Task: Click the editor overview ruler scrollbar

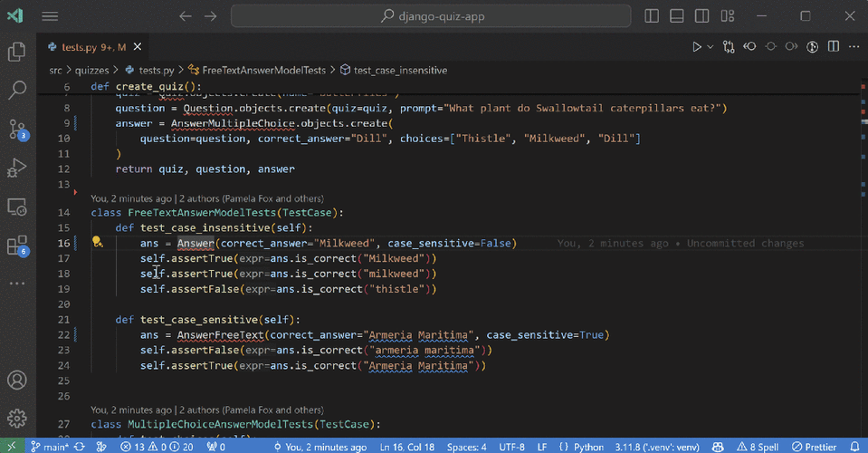Action: pyautogui.click(x=863, y=259)
